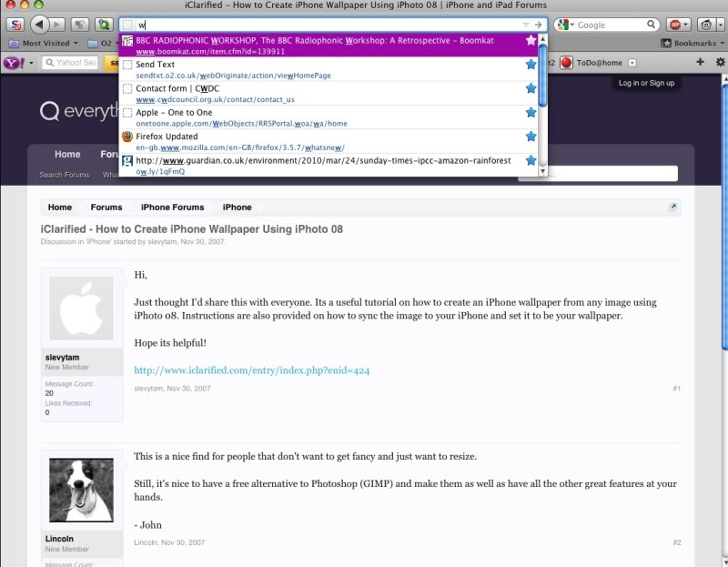Image resolution: width=728 pixels, height=567 pixels.
Task: Select the Firefox Updated suggestion
Action: point(329,142)
